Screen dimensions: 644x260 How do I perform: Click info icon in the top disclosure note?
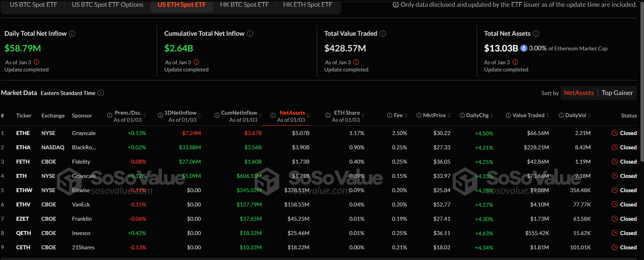(x=396, y=5)
